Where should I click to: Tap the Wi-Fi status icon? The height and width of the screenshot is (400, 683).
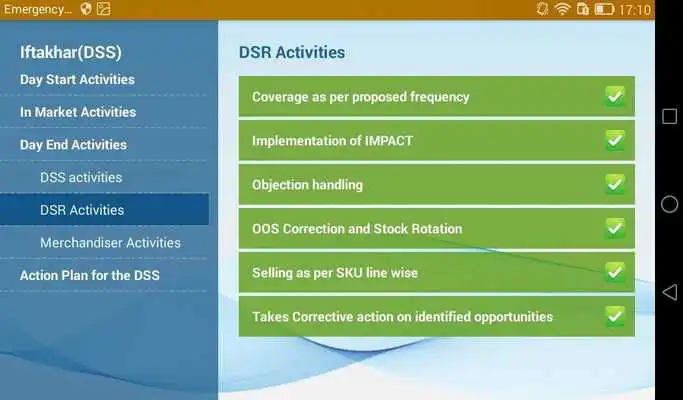pyautogui.click(x=562, y=9)
